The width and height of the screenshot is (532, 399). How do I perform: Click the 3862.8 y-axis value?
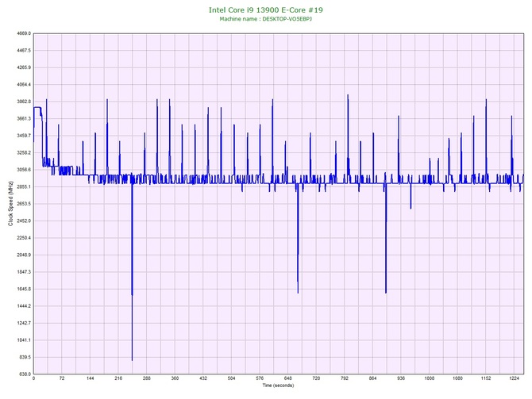click(24, 102)
